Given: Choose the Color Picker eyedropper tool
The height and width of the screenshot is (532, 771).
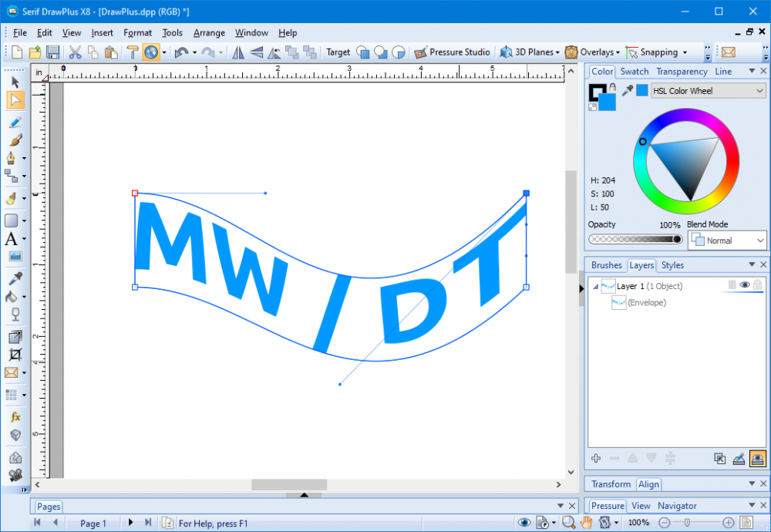Looking at the screenshot, I should [15, 278].
